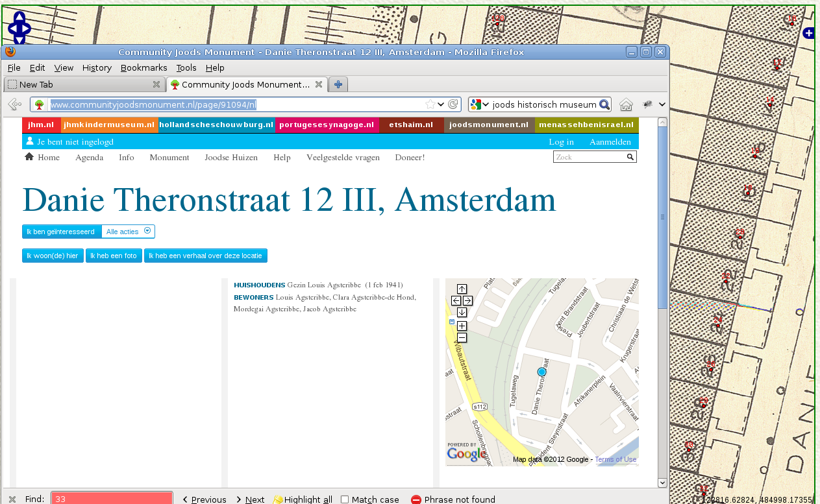Go to the Agenda page

(89, 157)
